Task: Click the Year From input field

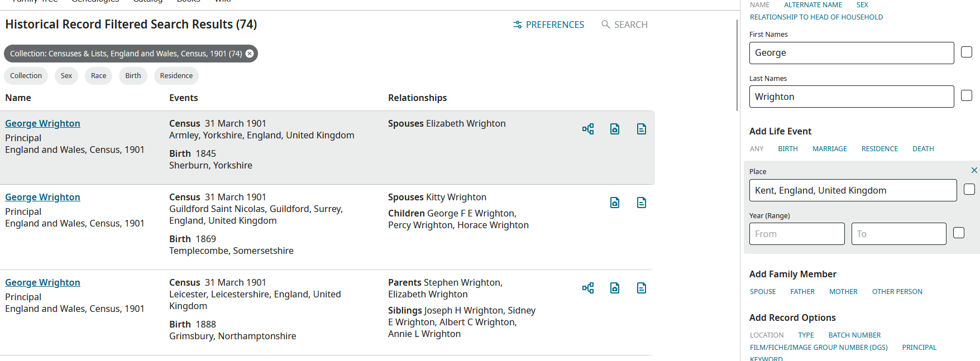Action: click(x=797, y=234)
